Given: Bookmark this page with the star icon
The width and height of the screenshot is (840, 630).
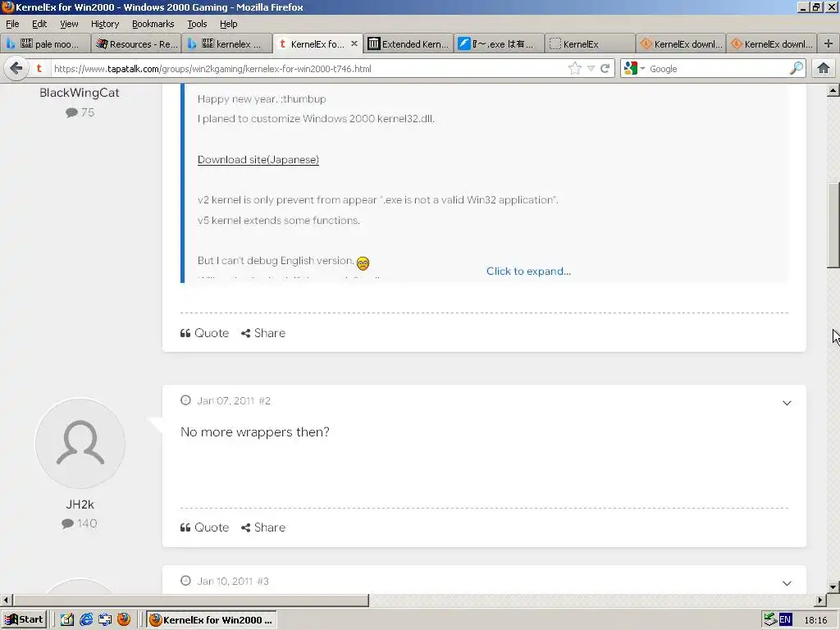Looking at the screenshot, I should click(574, 69).
